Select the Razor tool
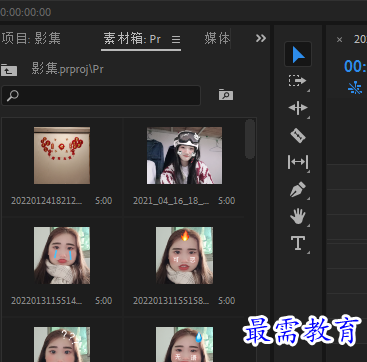Screen dimensions: 367x362 pos(298,135)
